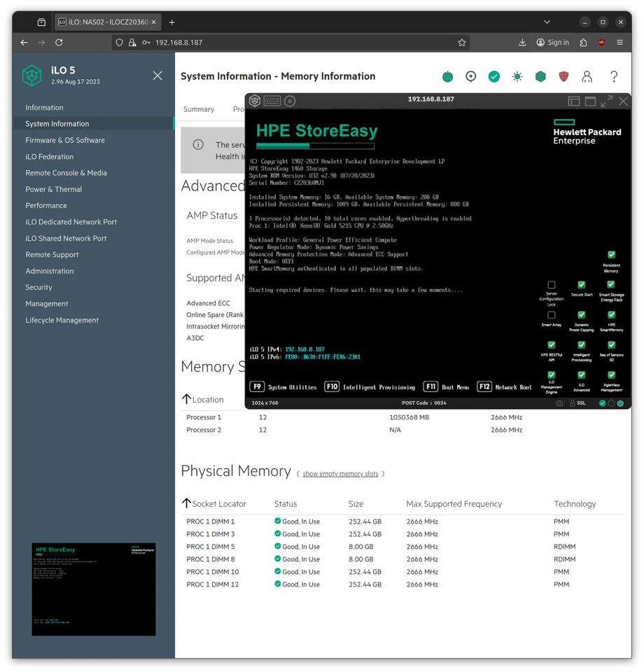
Task: Open Security in sidebar
Action: pos(38,287)
